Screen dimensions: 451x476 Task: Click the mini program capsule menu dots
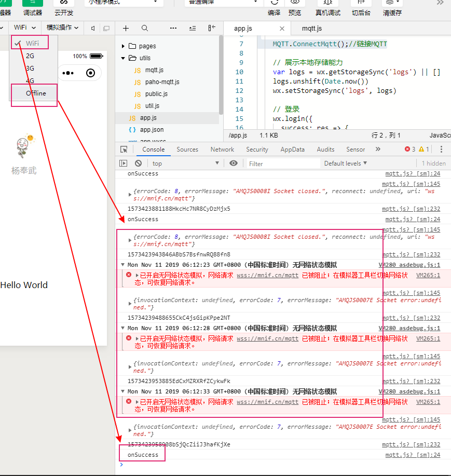(x=68, y=73)
